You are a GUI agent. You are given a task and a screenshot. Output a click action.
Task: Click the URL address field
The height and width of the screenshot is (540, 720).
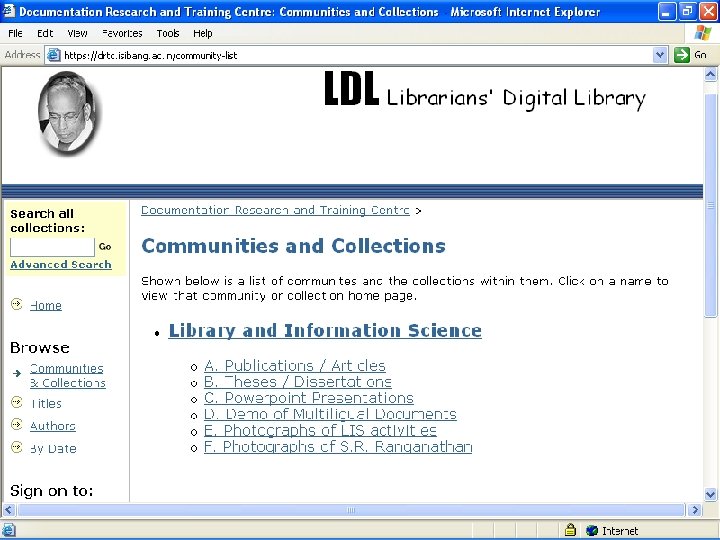356,55
